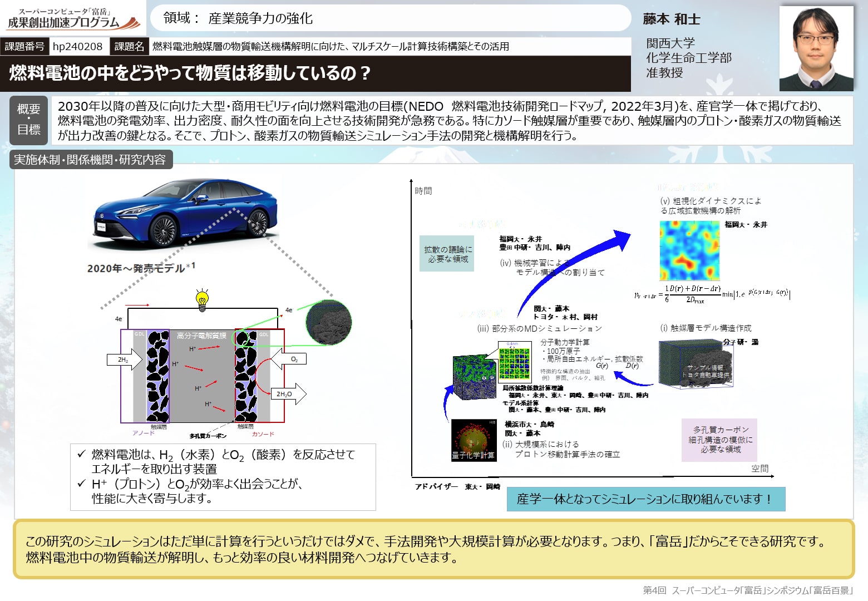Click the project number hp240208
This screenshot has width=868, height=601.
pos(78,46)
